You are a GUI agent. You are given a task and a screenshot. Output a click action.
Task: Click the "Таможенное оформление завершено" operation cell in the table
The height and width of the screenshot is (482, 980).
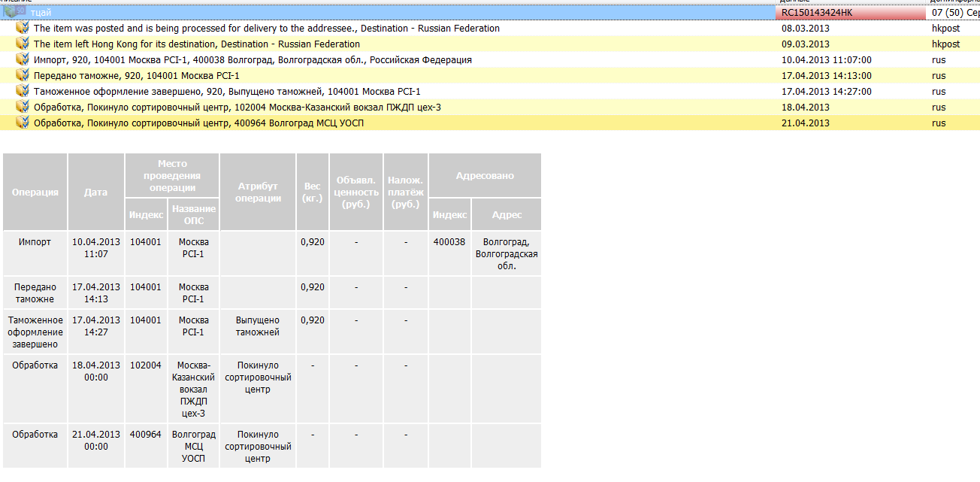click(x=35, y=332)
